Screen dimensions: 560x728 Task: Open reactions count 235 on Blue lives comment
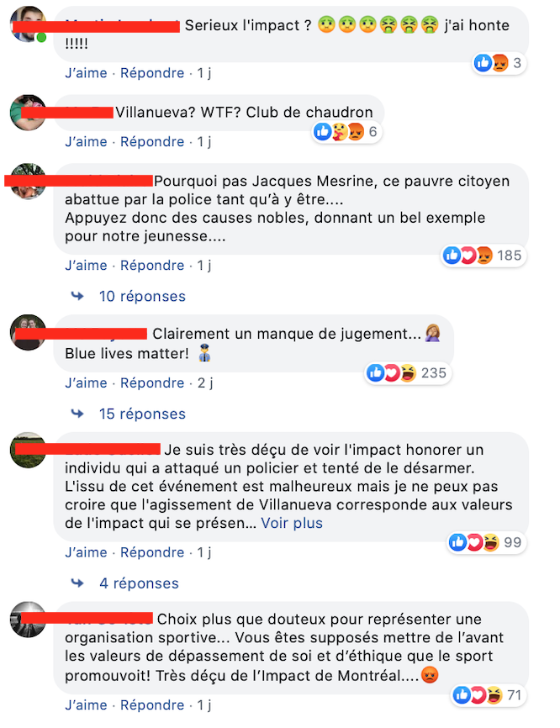point(407,372)
